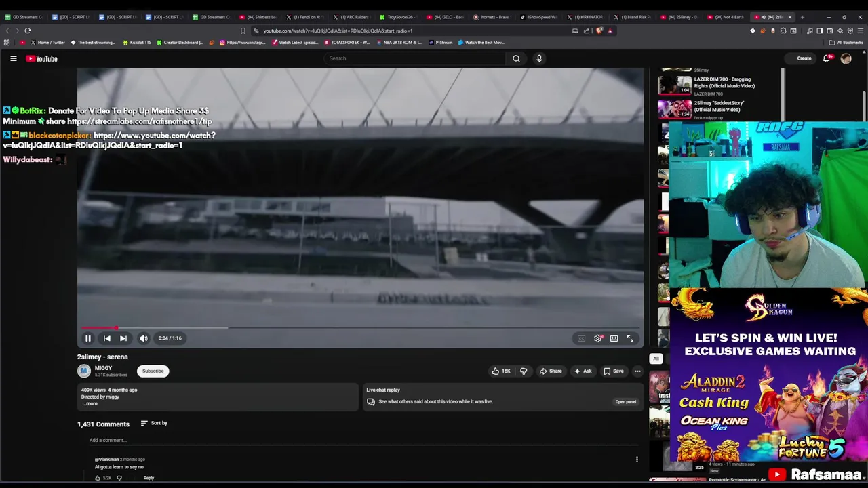This screenshot has width=868, height=488.
Task: Toggle theater mode in player
Action: pyautogui.click(x=614, y=338)
